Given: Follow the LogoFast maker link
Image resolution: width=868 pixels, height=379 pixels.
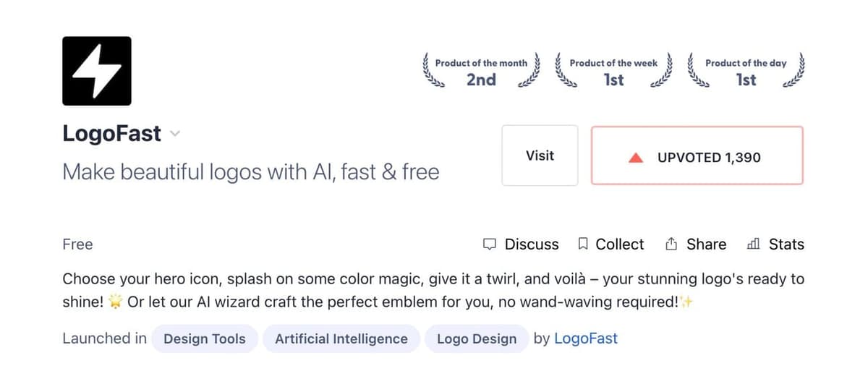Looking at the screenshot, I should coord(584,338).
